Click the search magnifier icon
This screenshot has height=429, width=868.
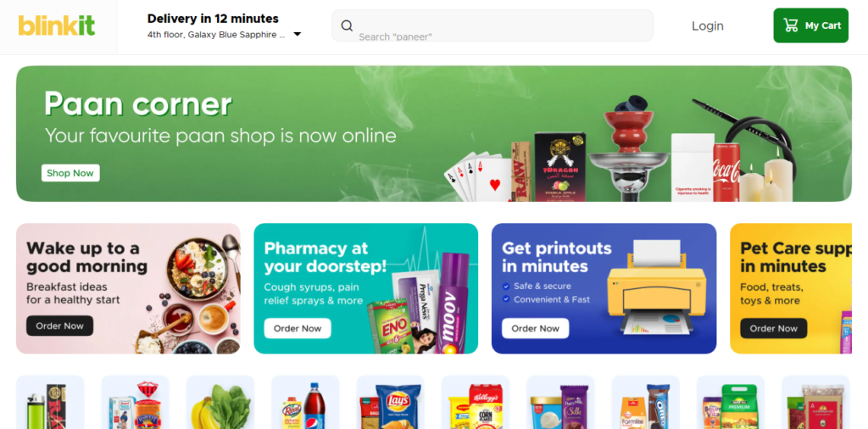click(x=347, y=25)
